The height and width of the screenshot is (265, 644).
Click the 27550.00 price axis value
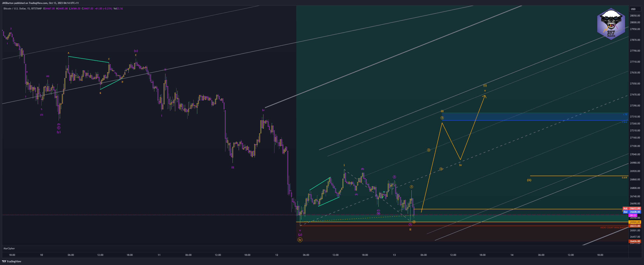(x=635, y=83)
